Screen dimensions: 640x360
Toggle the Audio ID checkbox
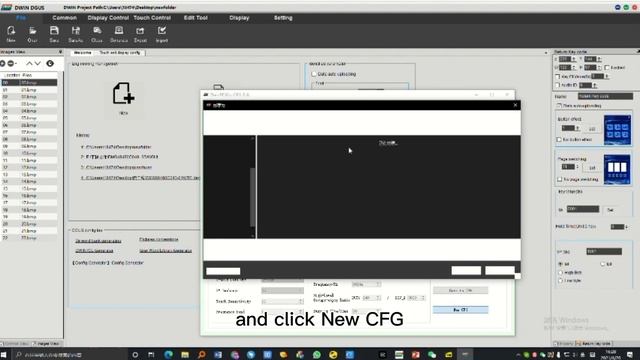(558, 85)
